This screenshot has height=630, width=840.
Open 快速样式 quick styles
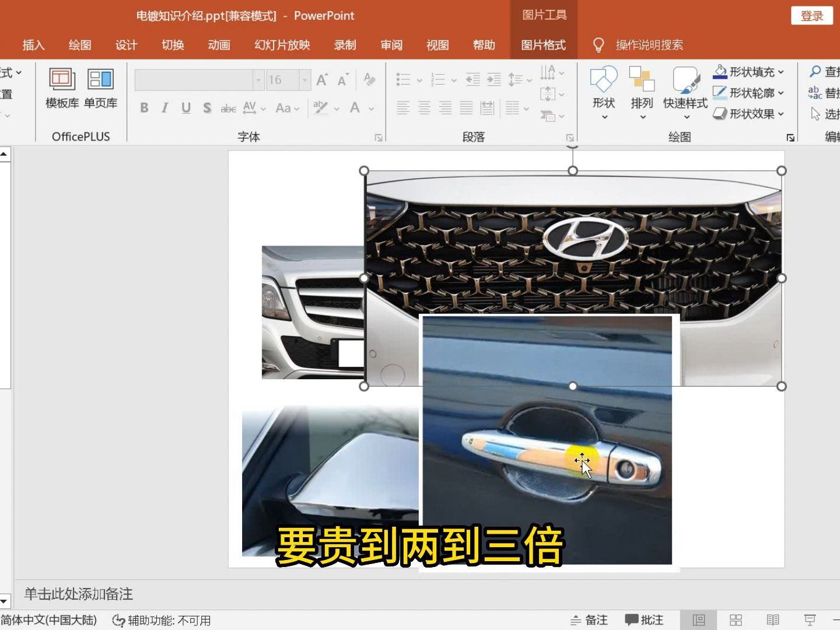point(685,93)
